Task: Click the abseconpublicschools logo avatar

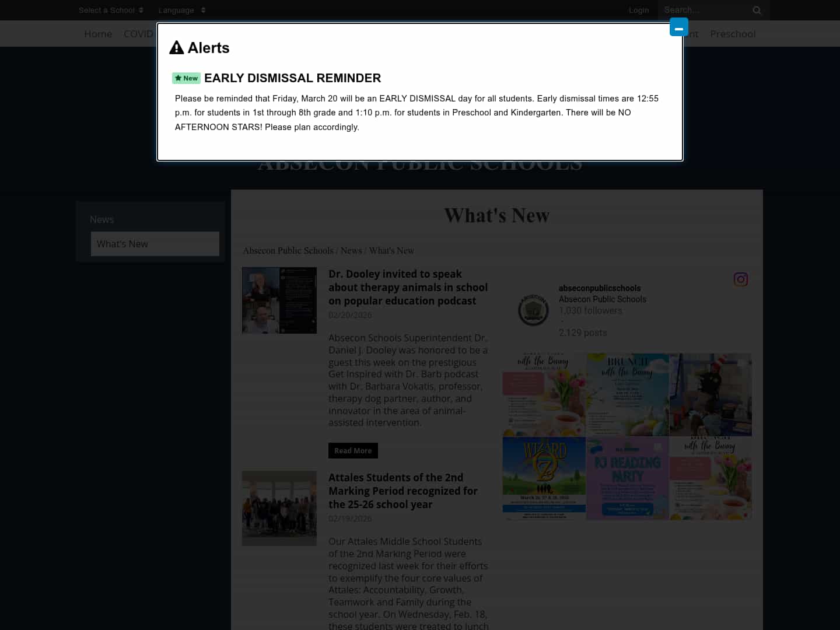Action: pyautogui.click(x=533, y=310)
